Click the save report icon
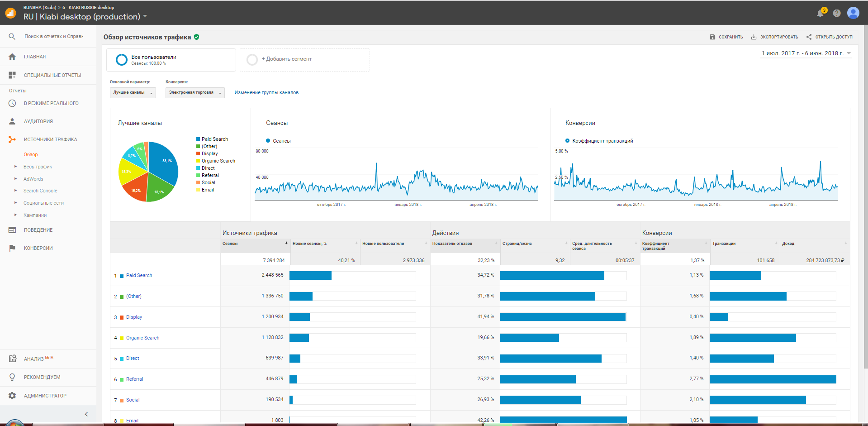This screenshot has height=426, width=868. pyautogui.click(x=712, y=37)
